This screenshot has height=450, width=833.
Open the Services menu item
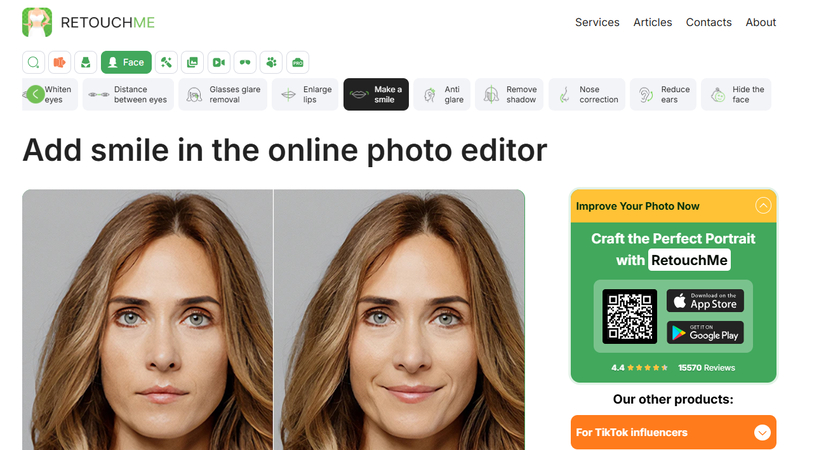(x=597, y=22)
